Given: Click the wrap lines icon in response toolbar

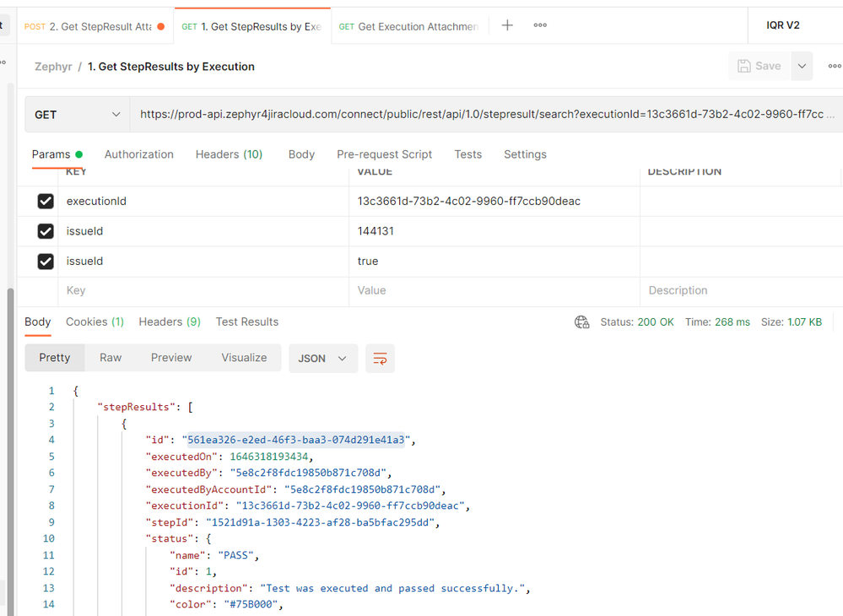Looking at the screenshot, I should click(x=380, y=359).
